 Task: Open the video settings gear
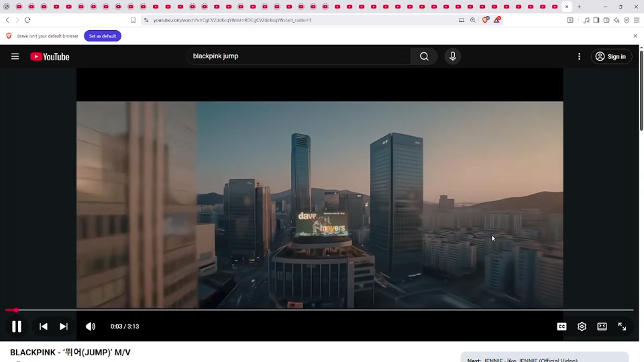[x=582, y=326]
